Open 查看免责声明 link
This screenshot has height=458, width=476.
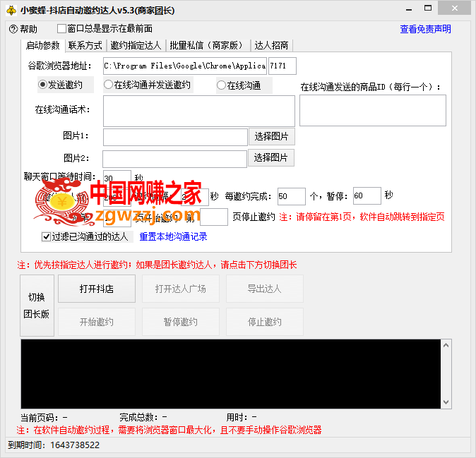(425, 29)
